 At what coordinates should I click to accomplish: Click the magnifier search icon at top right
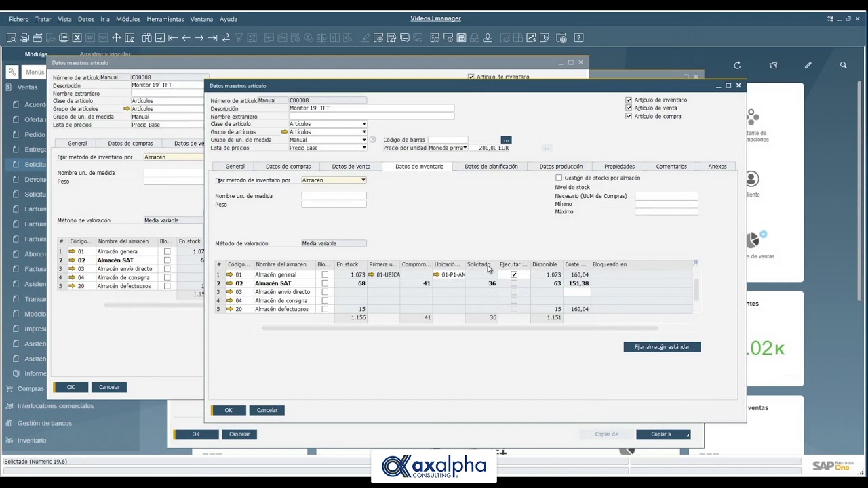point(843,66)
